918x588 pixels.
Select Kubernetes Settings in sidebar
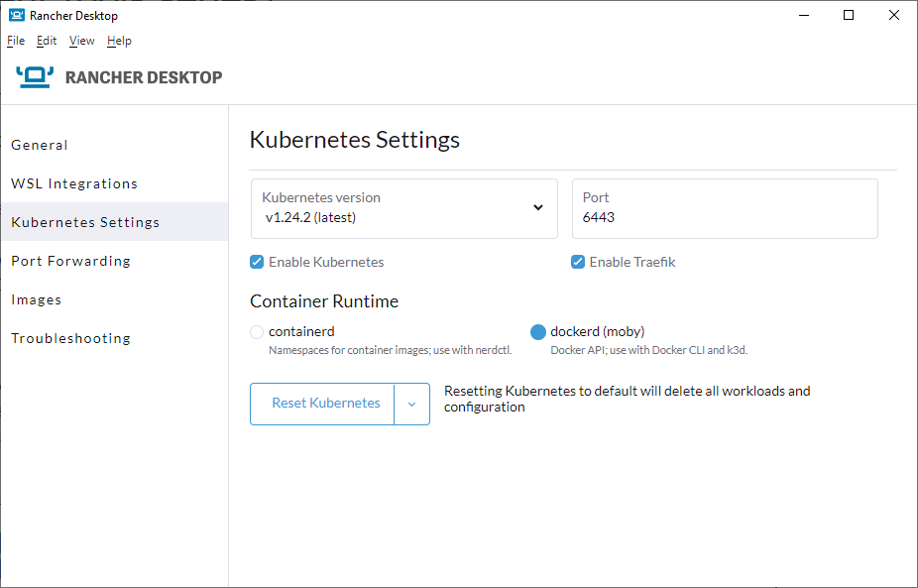115,222
